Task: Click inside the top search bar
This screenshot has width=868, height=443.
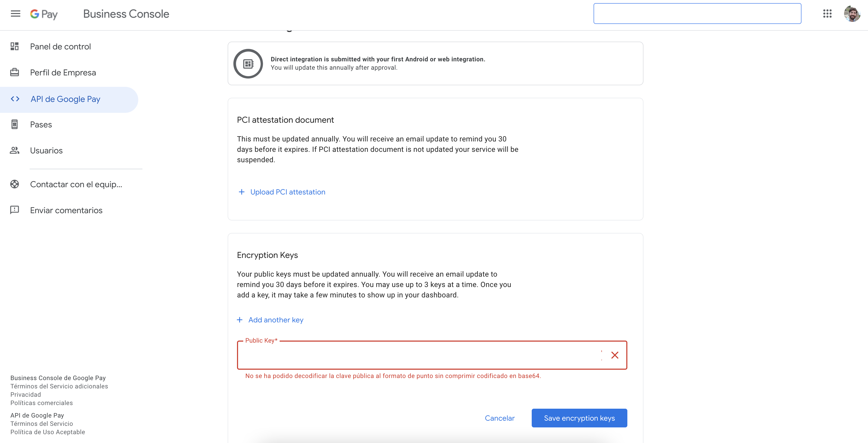Action: point(697,14)
